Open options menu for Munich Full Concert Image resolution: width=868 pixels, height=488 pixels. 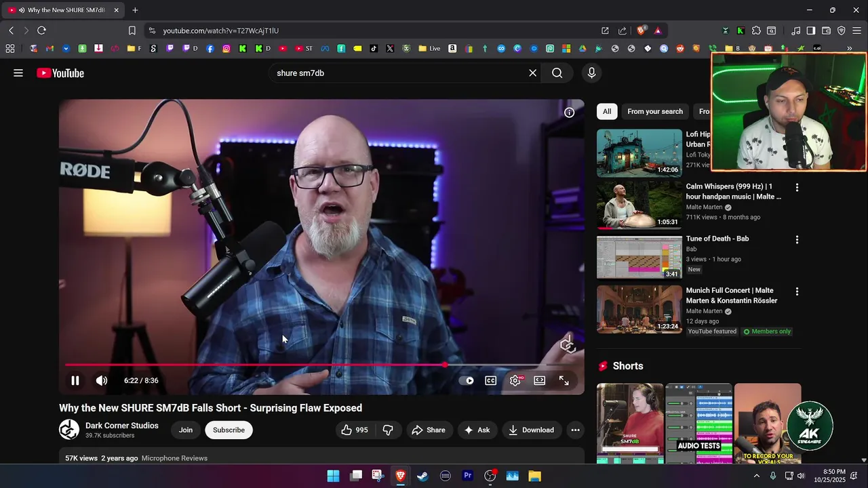coord(797,291)
